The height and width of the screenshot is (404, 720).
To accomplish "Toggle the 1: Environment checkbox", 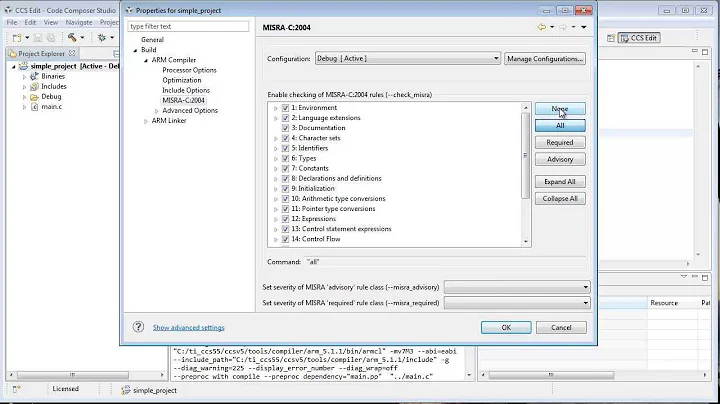I will tap(285, 108).
